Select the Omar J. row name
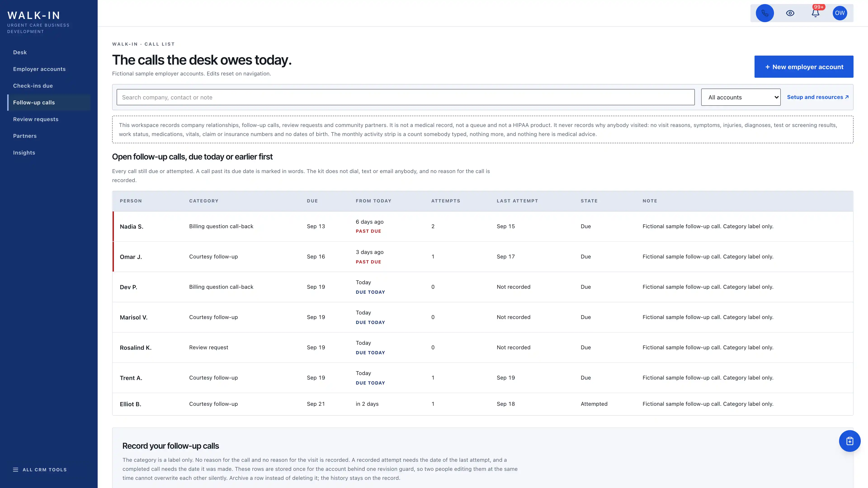 tap(131, 257)
